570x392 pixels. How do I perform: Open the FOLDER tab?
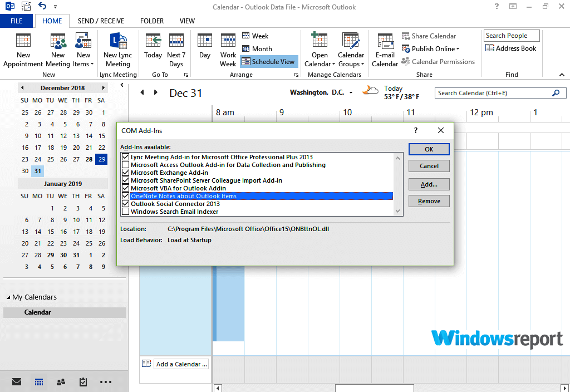151,21
